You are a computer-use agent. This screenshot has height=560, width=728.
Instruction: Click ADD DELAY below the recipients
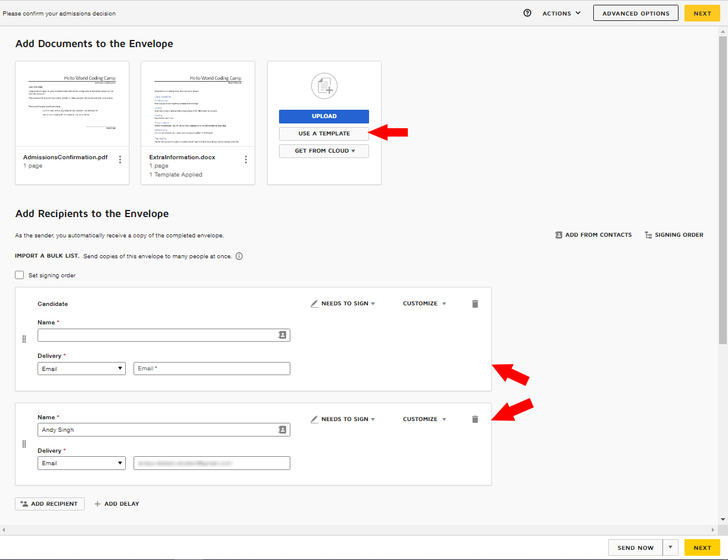(117, 503)
